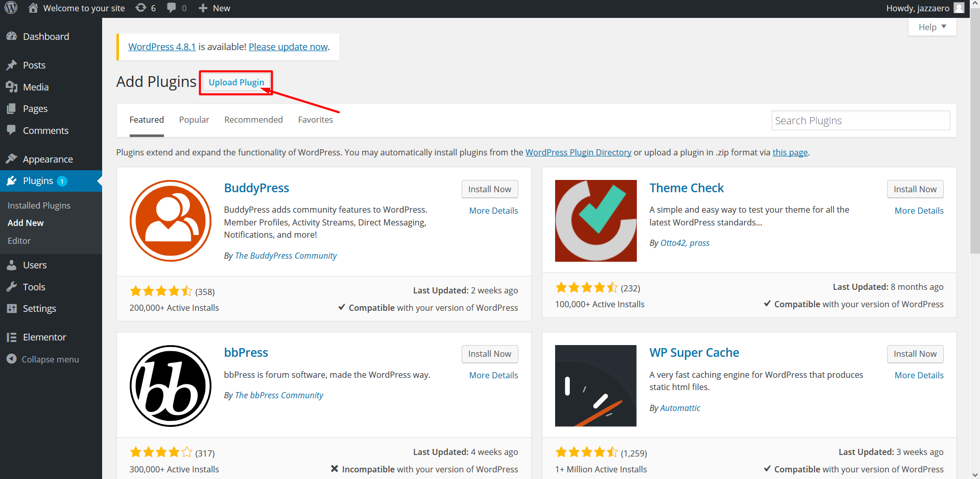Open Howdy, jazzaero account menu
Image resolution: width=980 pixels, height=479 pixels.
click(917, 8)
